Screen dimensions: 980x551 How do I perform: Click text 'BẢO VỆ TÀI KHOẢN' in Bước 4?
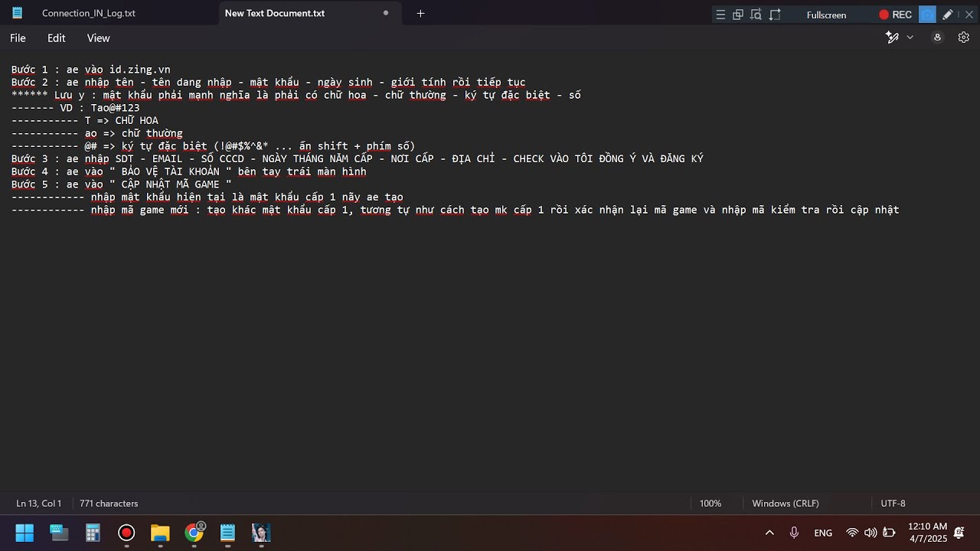click(170, 171)
